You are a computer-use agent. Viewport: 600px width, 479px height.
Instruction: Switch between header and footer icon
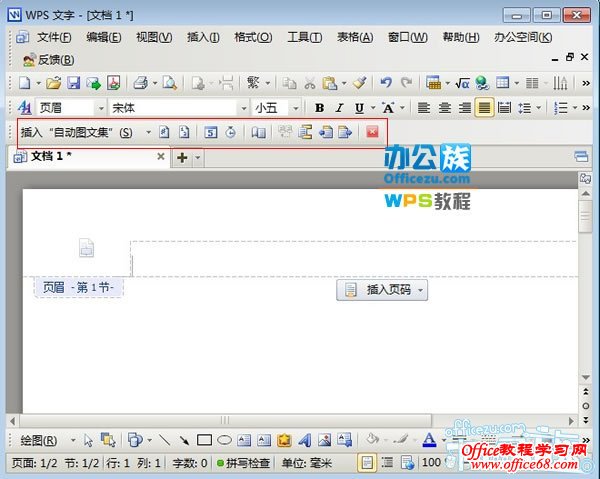[x=305, y=132]
